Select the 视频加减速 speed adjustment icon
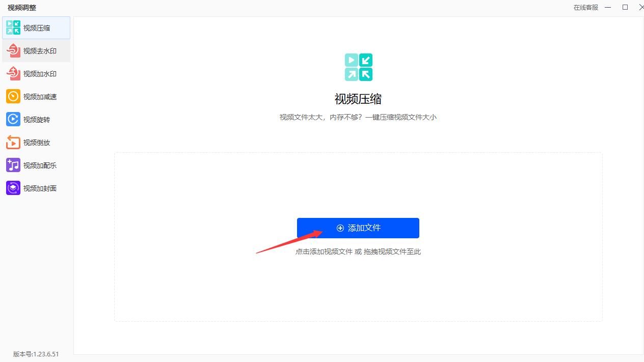The width and height of the screenshot is (644, 362). click(13, 96)
